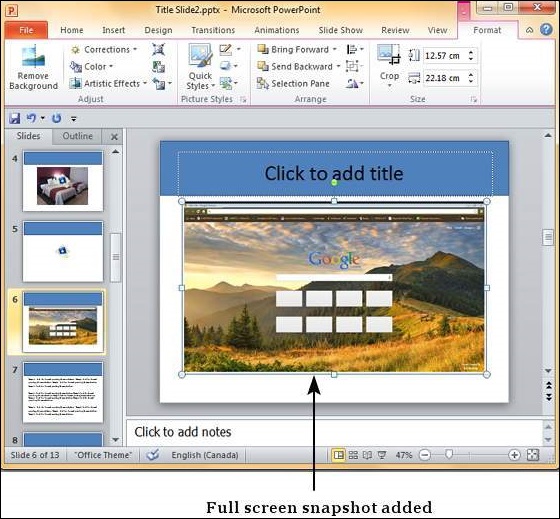Click the Redo icon
Image resolution: width=560 pixels, height=519 pixels.
pyautogui.click(x=56, y=118)
